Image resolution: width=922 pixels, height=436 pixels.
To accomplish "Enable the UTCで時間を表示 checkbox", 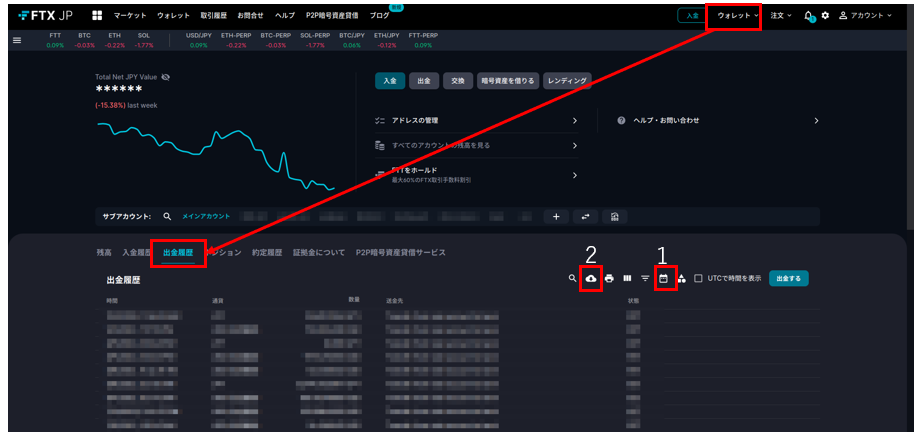I will [x=699, y=278].
